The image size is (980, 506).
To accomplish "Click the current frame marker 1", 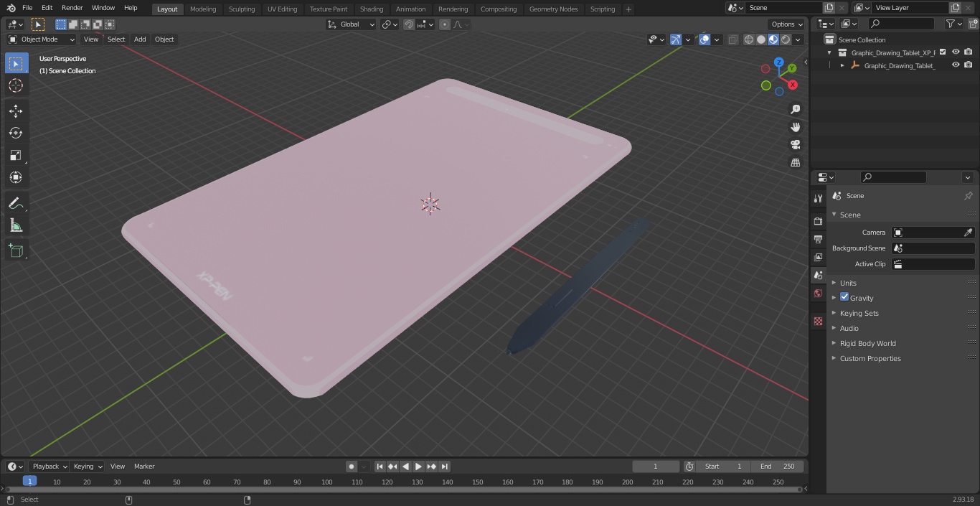I will click(x=29, y=481).
